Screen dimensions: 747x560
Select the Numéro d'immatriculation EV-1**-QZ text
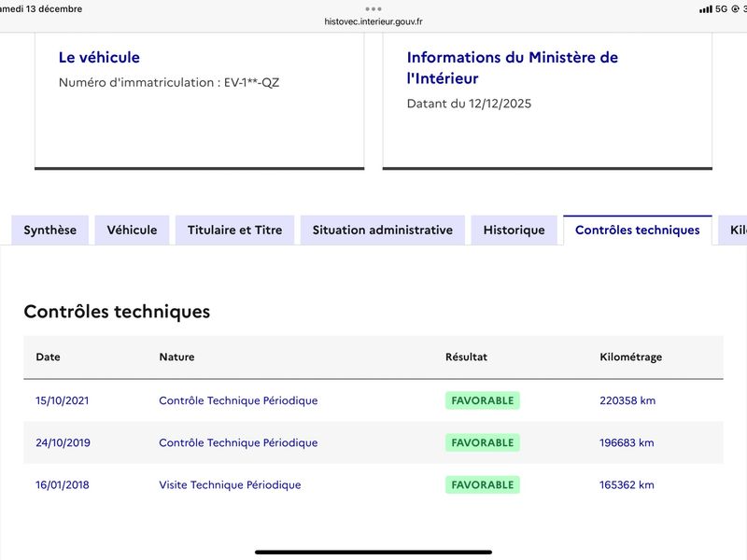pyautogui.click(x=169, y=82)
